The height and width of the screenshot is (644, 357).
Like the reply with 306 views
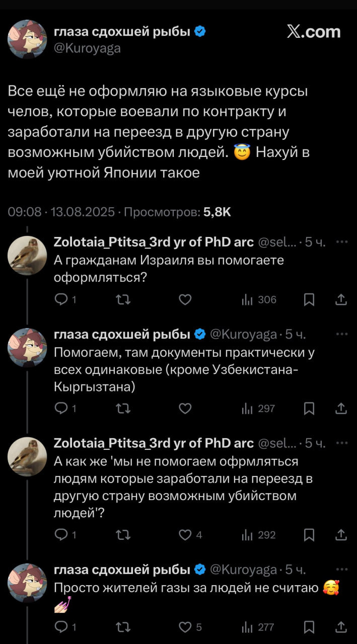(x=185, y=300)
